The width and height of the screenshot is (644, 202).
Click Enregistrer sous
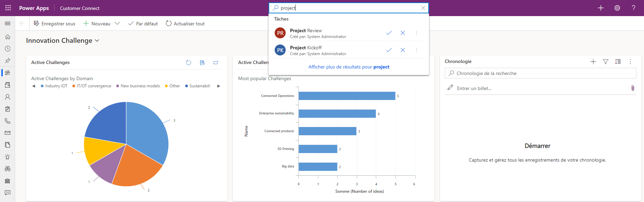click(x=55, y=24)
